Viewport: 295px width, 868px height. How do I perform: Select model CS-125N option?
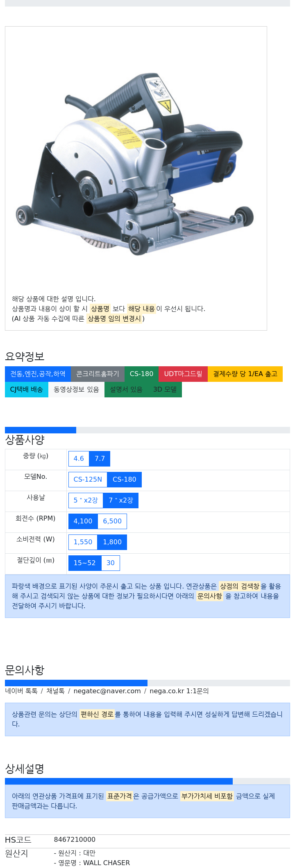(x=88, y=480)
